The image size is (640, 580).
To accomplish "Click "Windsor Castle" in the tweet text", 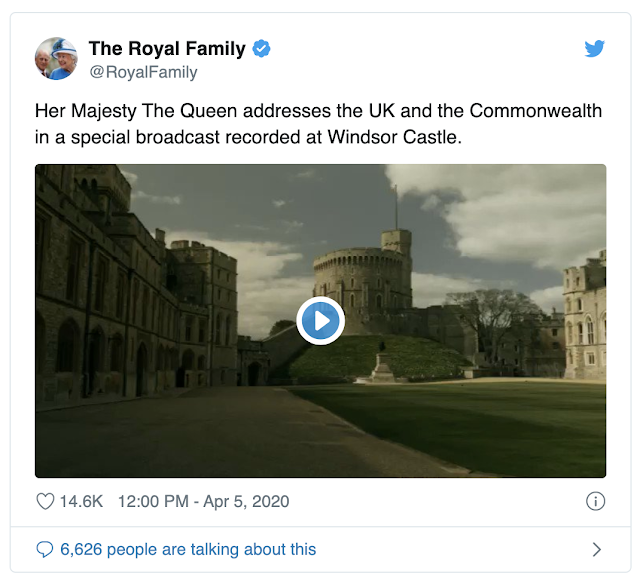I will [x=395, y=137].
